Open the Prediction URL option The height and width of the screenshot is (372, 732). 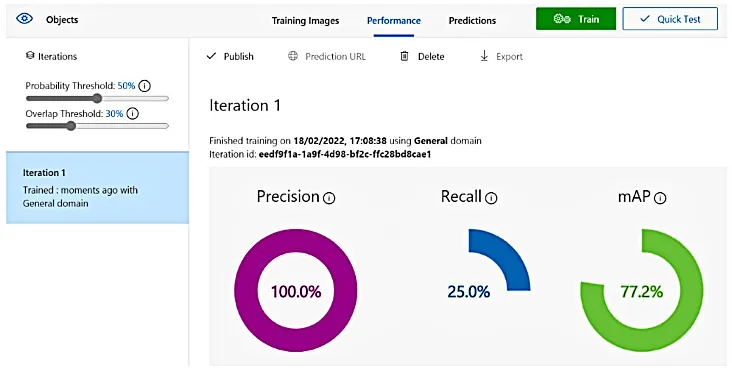click(335, 56)
